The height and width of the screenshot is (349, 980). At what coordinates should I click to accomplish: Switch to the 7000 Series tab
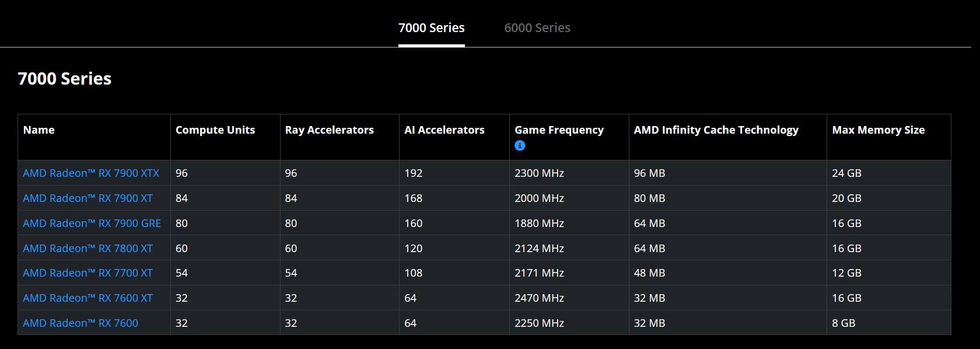pyautogui.click(x=431, y=28)
